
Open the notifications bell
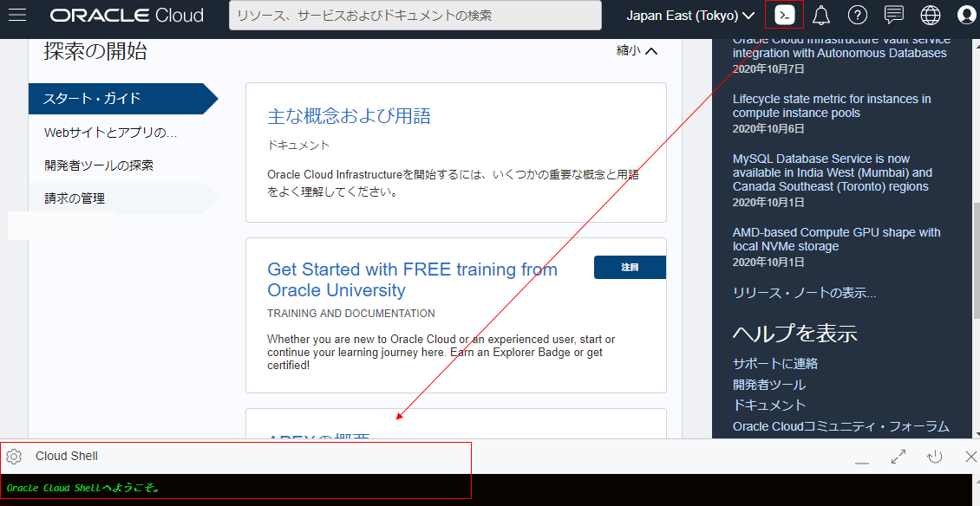click(820, 16)
